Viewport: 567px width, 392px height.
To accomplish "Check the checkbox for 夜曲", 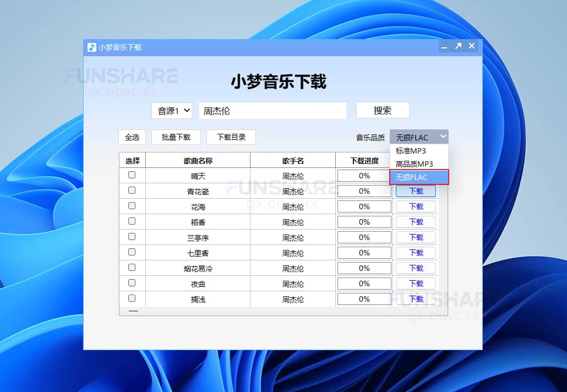I will (x=132, y=283).
